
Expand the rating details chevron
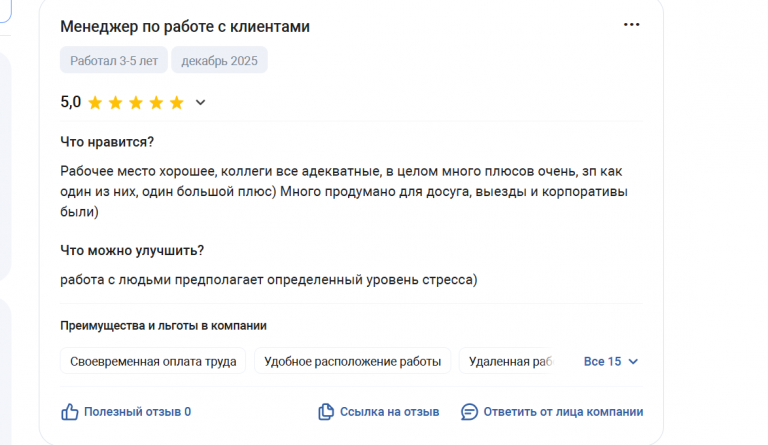click(x=200, y=102)
